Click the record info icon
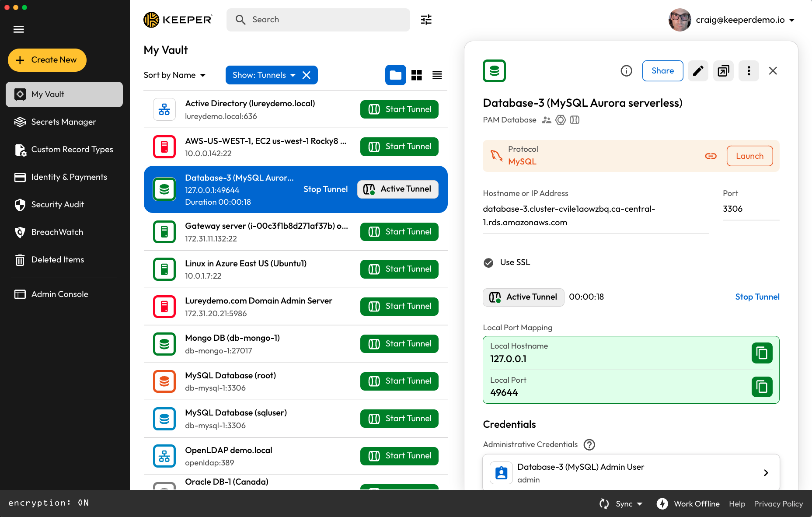 click(626, 71)
